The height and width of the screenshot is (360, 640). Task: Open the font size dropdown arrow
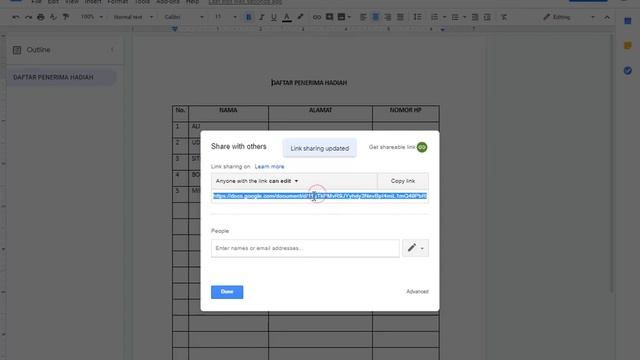pyautogui.click(x=235, y=17)
